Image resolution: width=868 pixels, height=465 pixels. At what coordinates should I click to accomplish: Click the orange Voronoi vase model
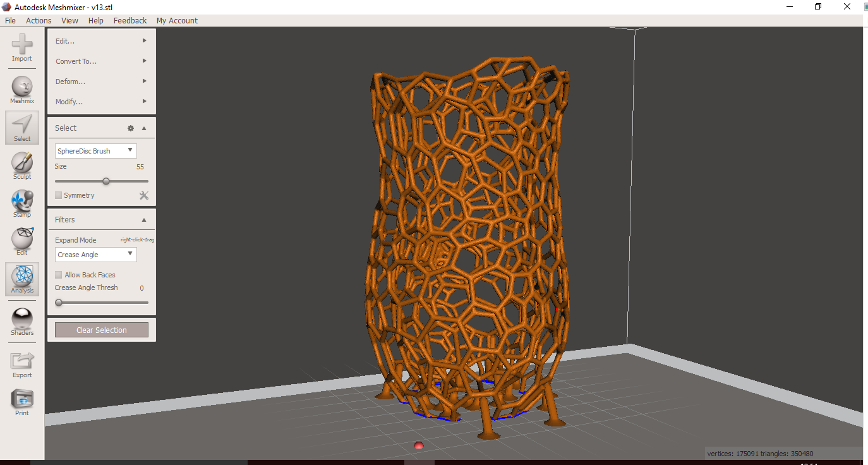[469, 246]
